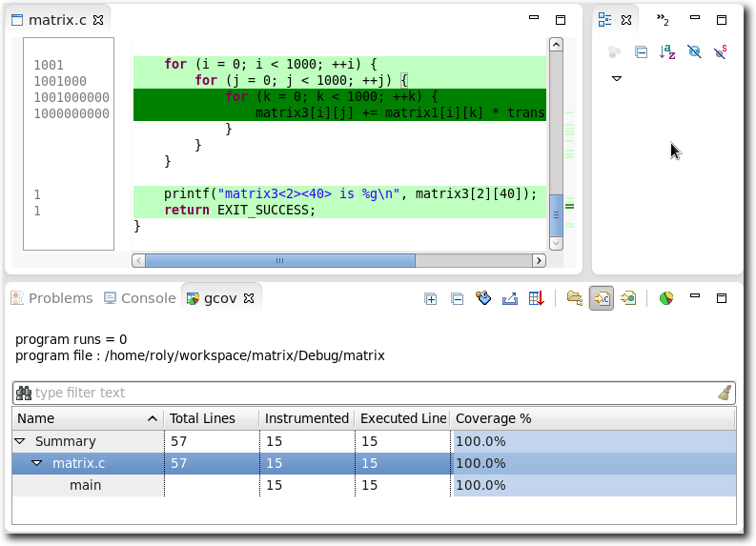Open the Outline view menu triangle

click(x=617, y=78)
